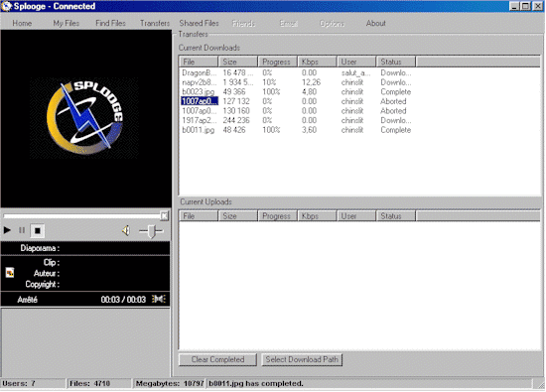Select the napv2b8... download row
546x392 pixels.
pos(297,82)
